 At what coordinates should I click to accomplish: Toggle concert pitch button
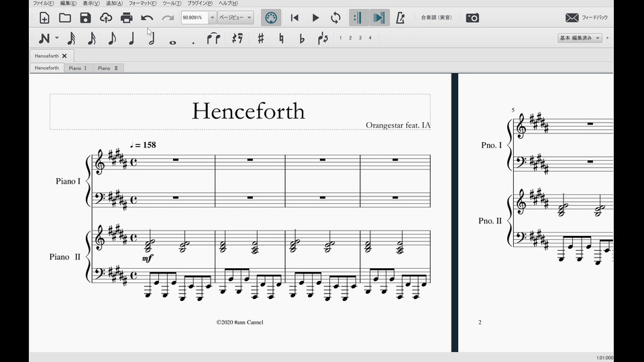click(x=436, y=17)
